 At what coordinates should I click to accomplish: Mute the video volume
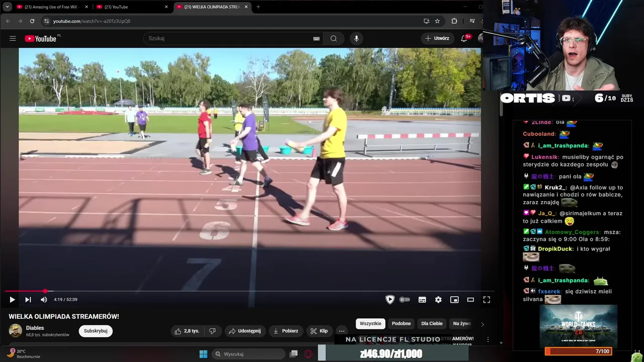coord(44,300)
